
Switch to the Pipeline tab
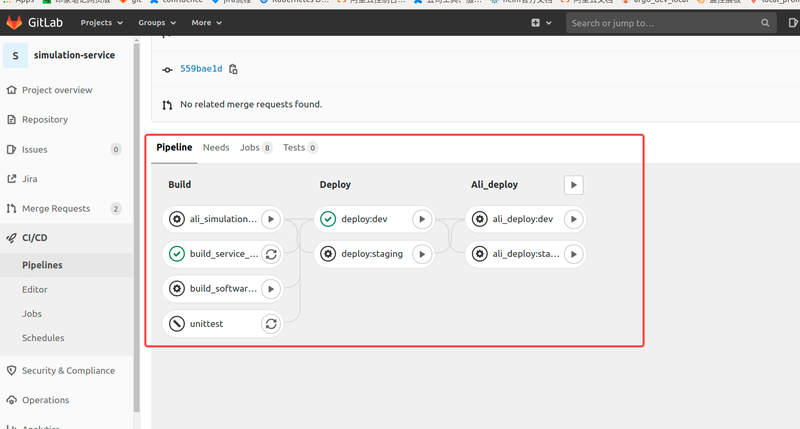tap(174, 147)
